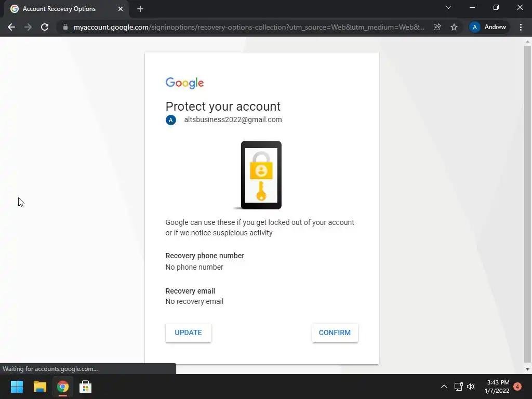This screenshot has width=532, height=399.
Task: Open the tab search dropdown arrow
Action: (x=448, y=7)
